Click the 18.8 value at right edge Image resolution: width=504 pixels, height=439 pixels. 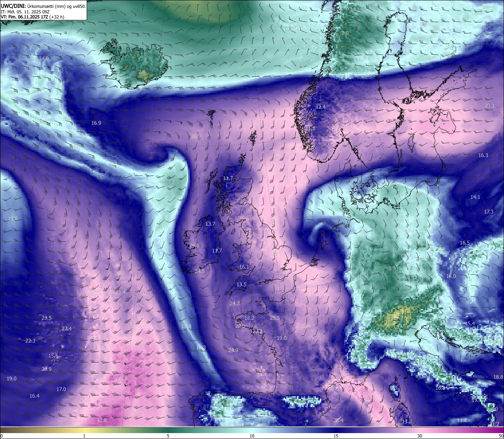(498, 377)
